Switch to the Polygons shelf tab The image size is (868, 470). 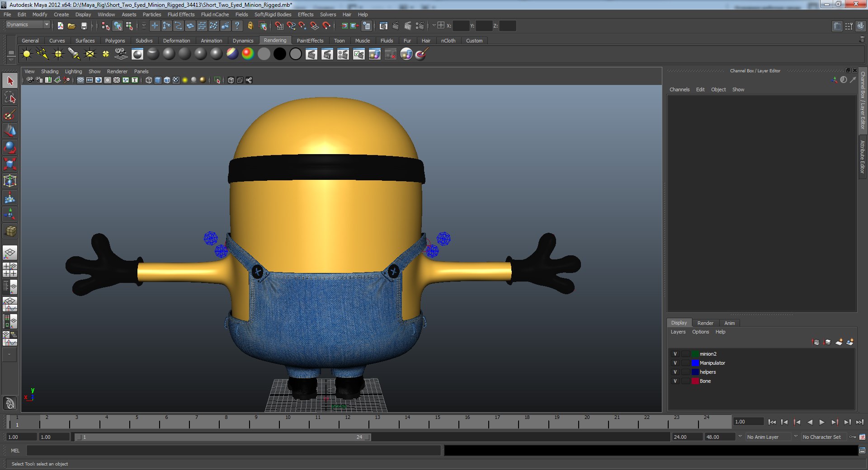(115, 41)
